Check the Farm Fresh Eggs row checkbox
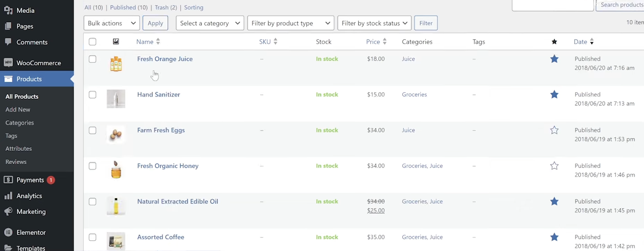 click(93, 130)
